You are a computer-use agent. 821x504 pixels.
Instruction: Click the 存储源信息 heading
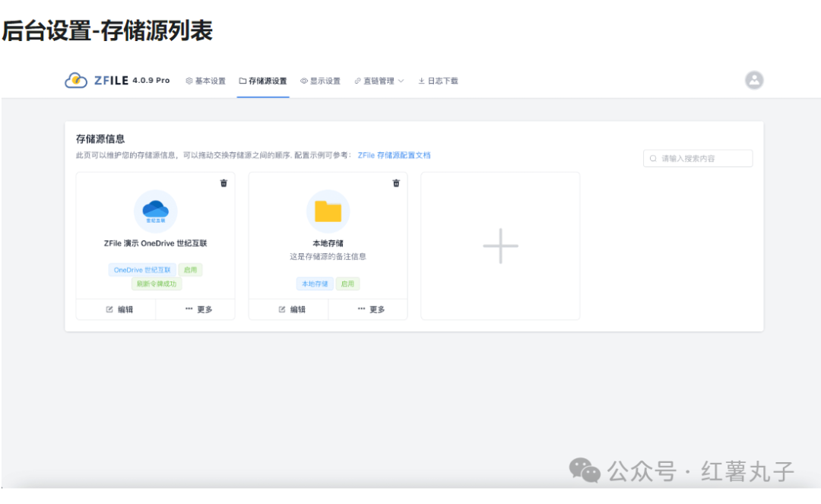click(100, 138)
